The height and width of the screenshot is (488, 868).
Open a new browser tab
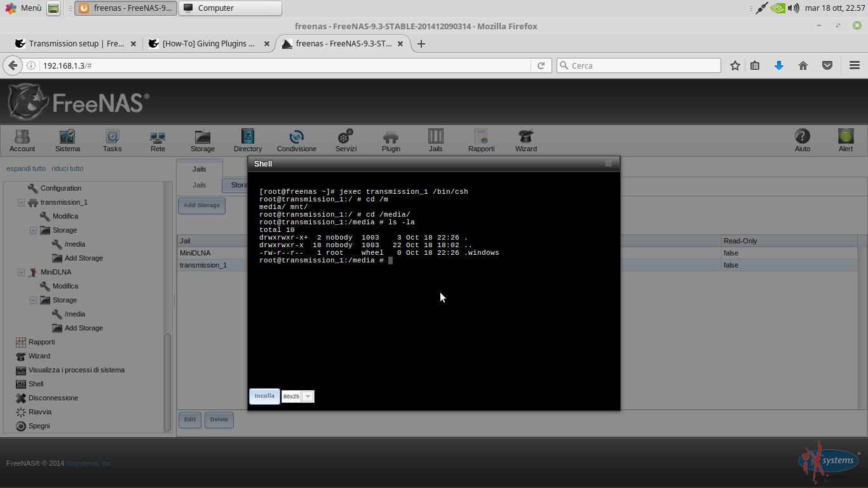coord(421,44)
